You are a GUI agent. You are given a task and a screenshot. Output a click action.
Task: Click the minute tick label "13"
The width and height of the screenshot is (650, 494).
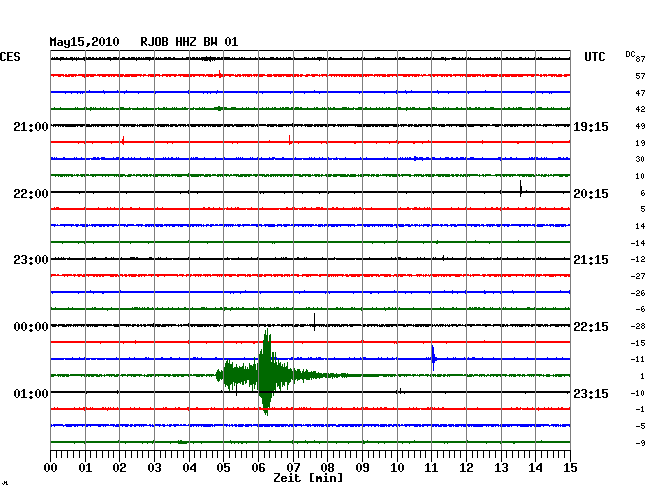[x=501, y=468]
